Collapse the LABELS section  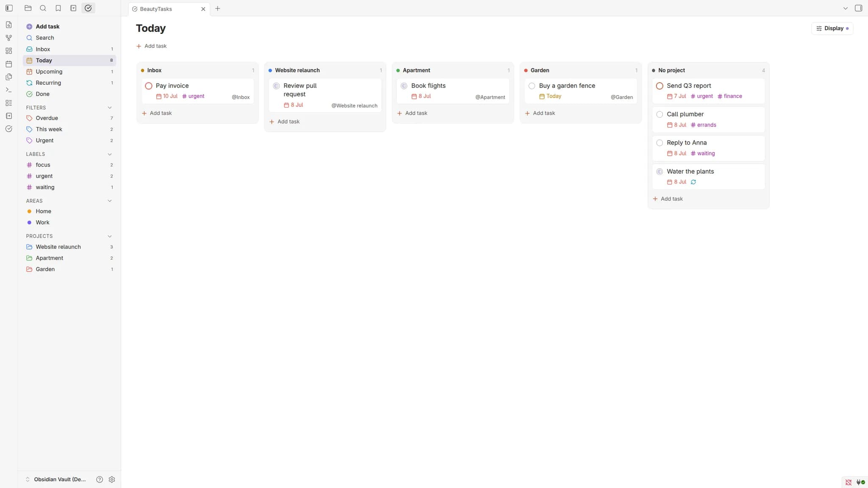pyautogui.click(x=110, y=154)
